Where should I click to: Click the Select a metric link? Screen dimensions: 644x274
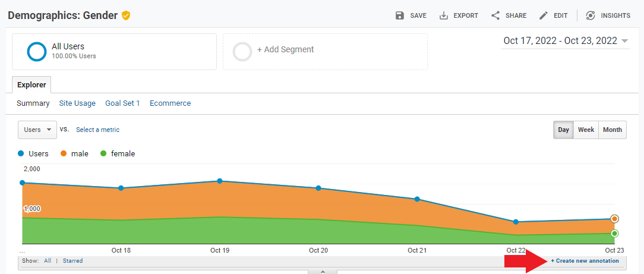[x=98, y=130]
